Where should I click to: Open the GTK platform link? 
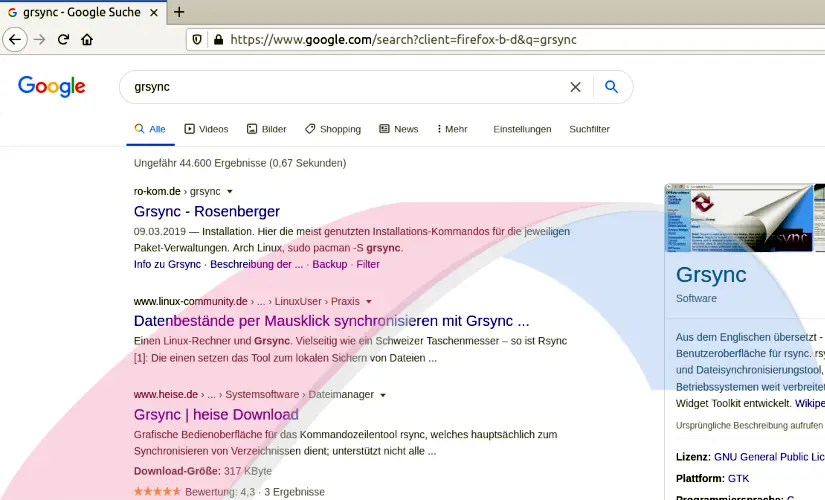738,478
